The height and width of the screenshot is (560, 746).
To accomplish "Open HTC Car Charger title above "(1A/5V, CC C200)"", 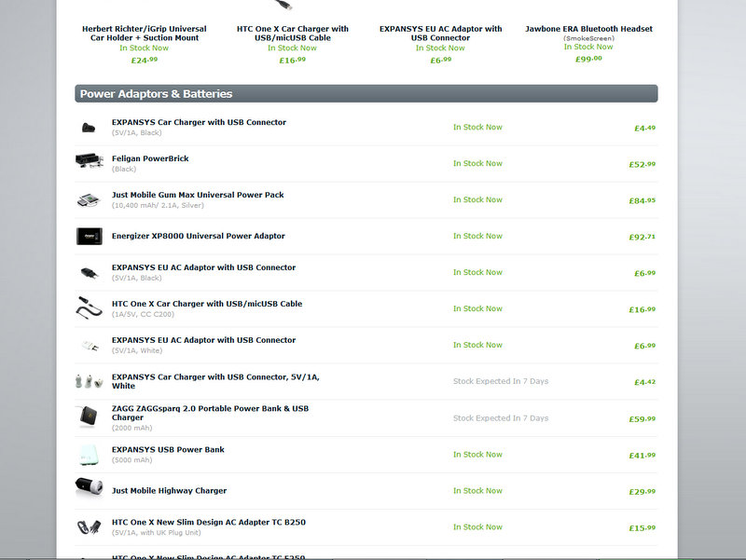I will click(x=207, y=304).
